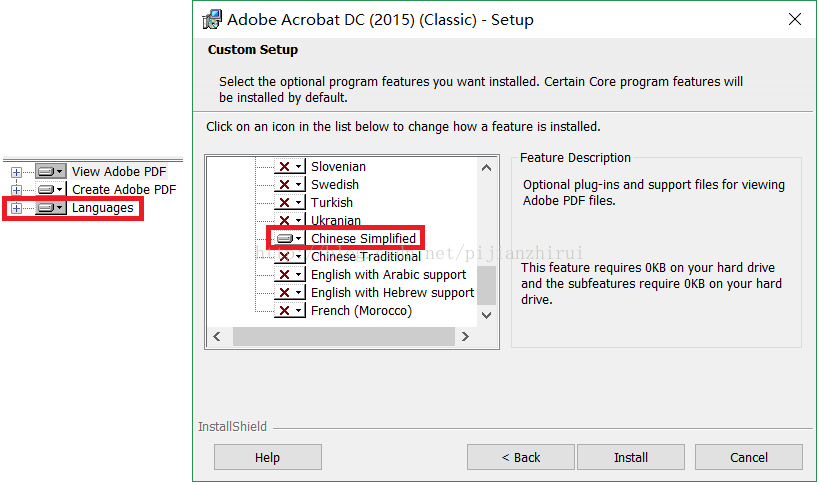Viewport: 820px width, 485px height.
Task: Click the feature list scroll-up arrow
Action: coord(486,168)
